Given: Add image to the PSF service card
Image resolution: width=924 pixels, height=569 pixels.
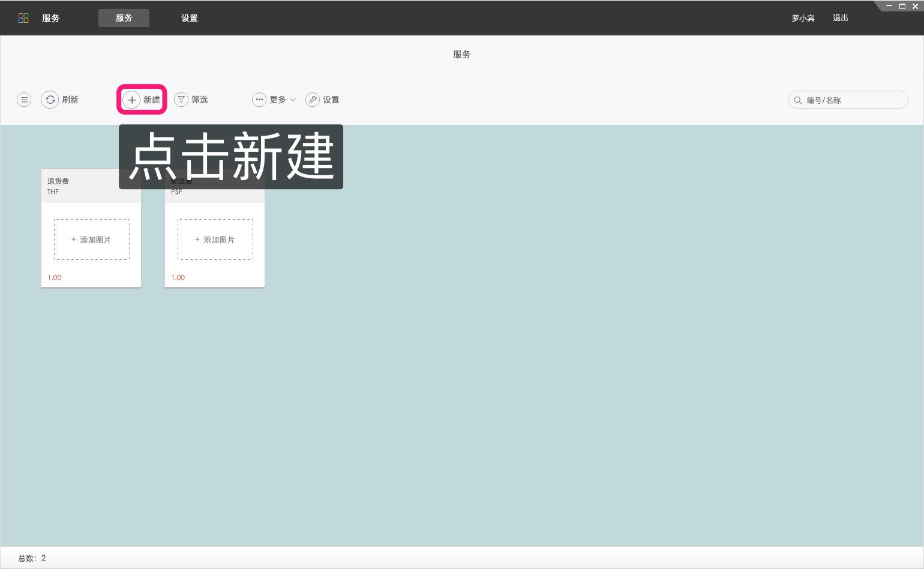Looking at the screenshot, I should point(215,239).
